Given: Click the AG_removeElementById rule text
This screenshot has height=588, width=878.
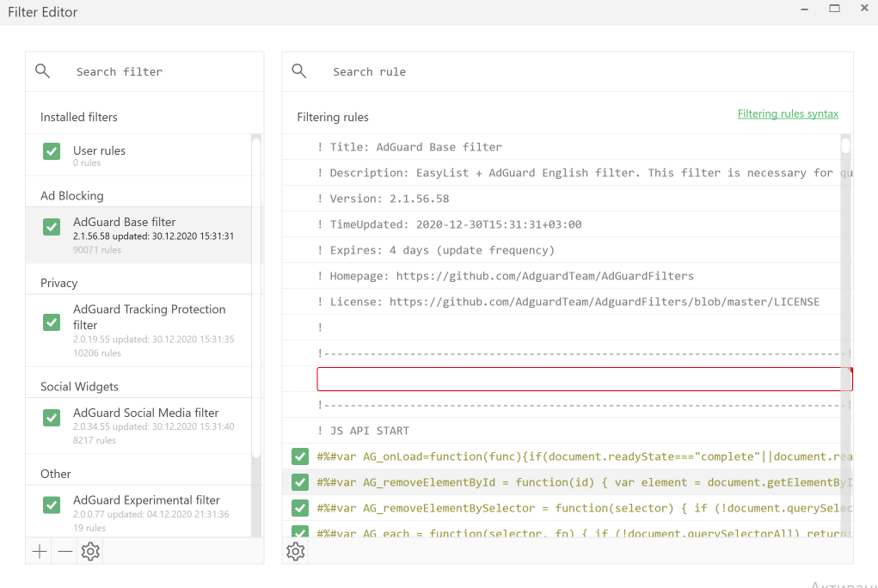Looking at the screenshot, I should click(584, 482).
